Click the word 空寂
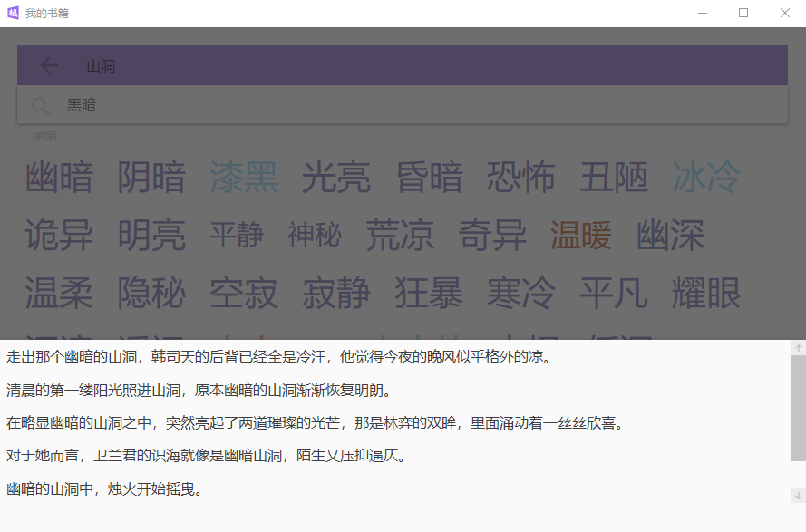 244,293
